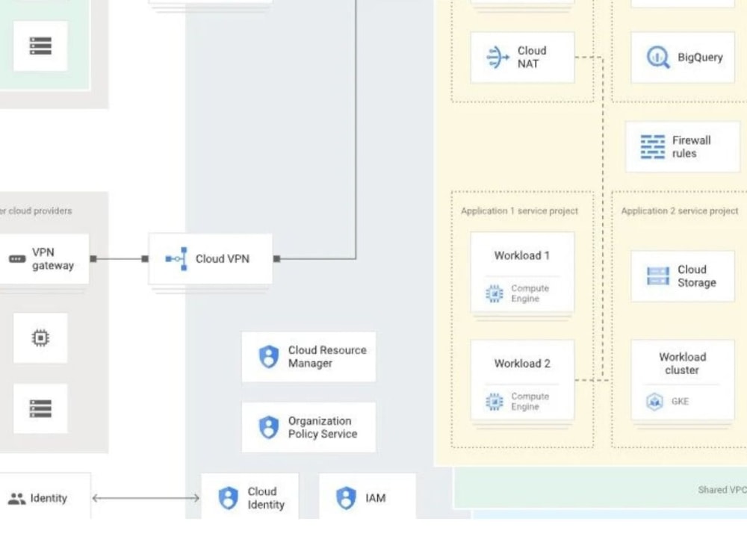Click Workload 2 Compute Engine chip icon
Viewport: 747px width, 560px height.
point(495,402)
